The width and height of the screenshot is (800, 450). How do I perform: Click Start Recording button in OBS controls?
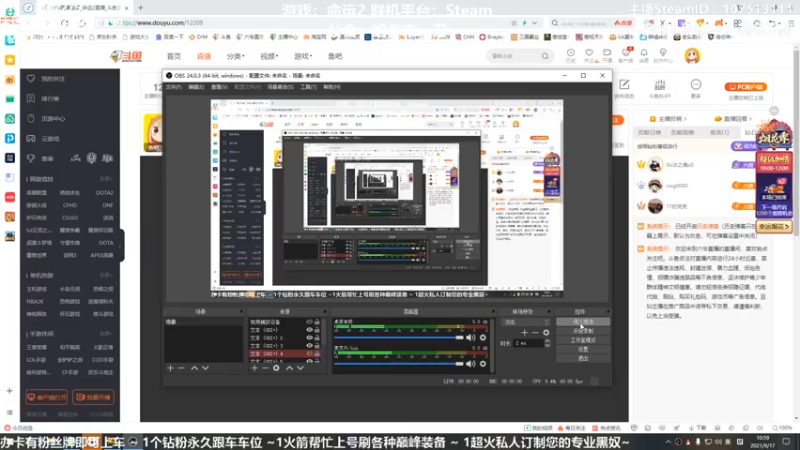click(583, 331)
